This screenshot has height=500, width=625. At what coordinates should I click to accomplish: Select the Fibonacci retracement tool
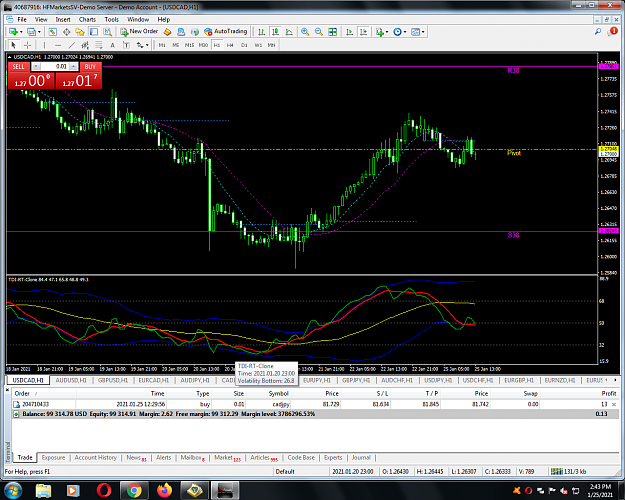98,45
